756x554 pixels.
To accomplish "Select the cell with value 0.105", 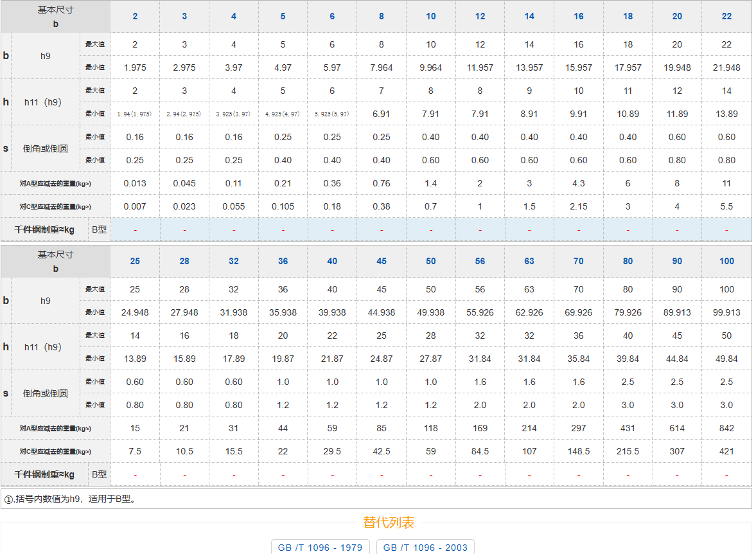I will 283,206.
